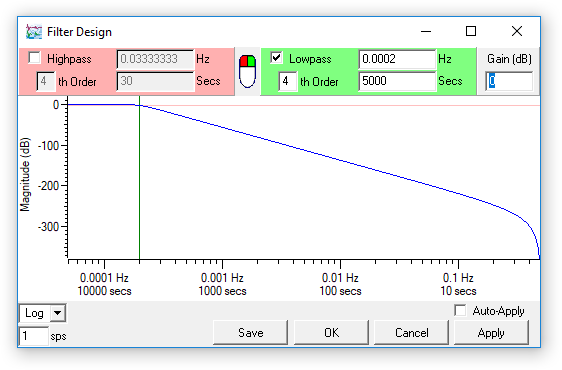Click the mouse button help icon
The image size is (562, 370).
[247, 71]
